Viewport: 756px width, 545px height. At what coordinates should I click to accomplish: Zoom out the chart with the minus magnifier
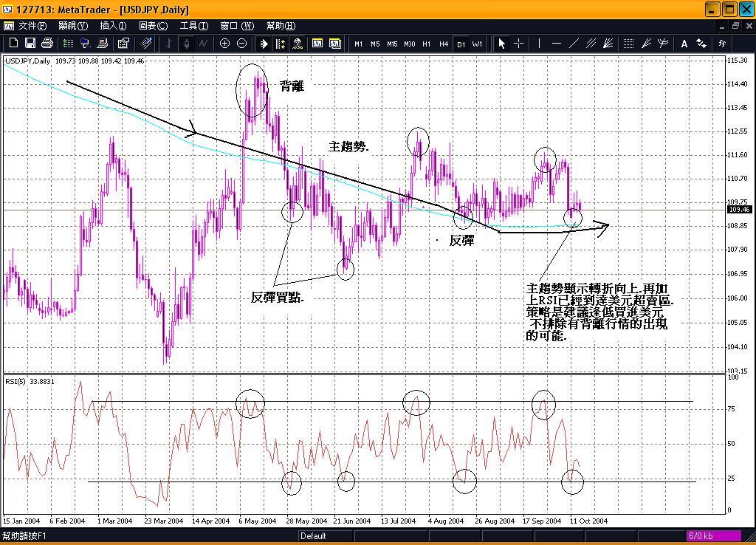[241, 44]
